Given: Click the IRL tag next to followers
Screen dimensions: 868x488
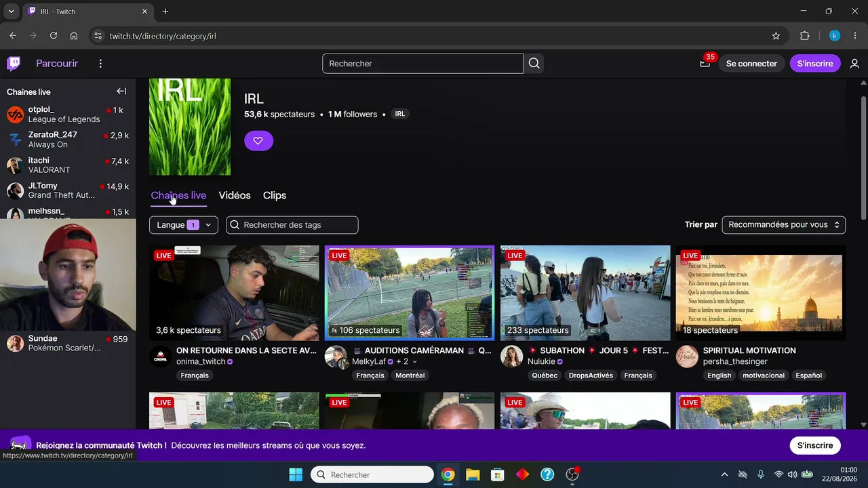Looking at the screenshot, I should pyautogui.click(x=400, y=114).
